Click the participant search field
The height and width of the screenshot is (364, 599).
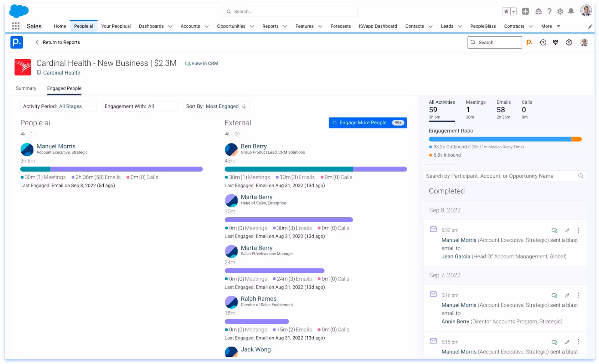(x=505, y=176)
